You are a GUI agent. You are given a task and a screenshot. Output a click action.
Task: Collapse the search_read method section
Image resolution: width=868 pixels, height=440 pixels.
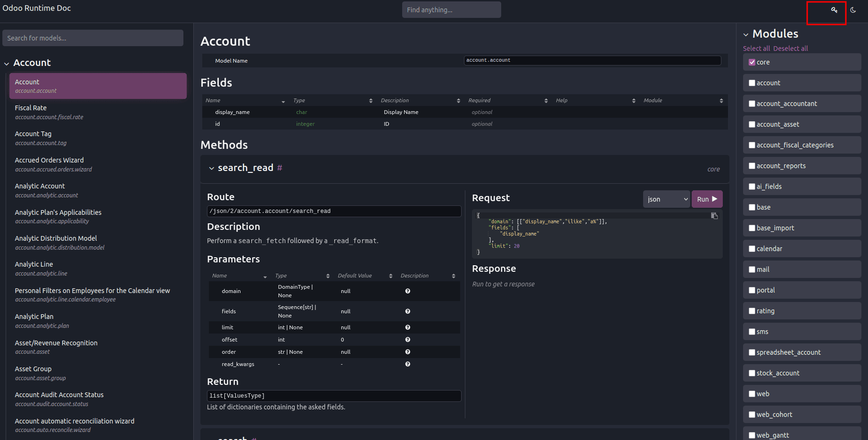point(212,168)
